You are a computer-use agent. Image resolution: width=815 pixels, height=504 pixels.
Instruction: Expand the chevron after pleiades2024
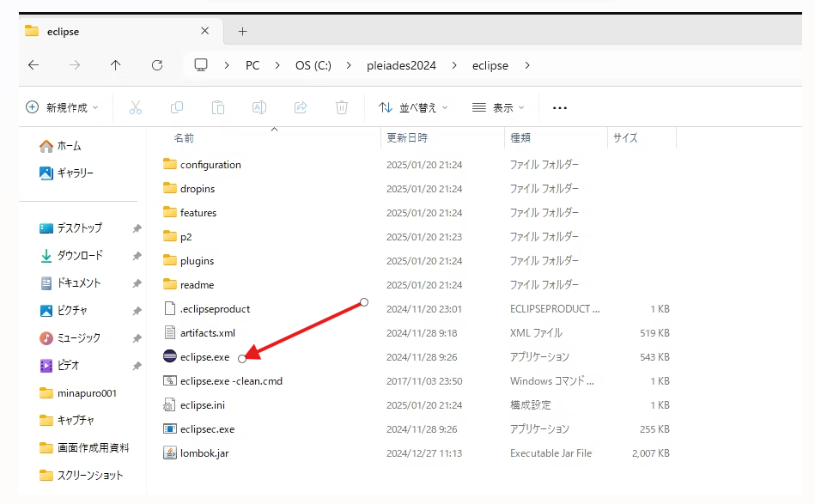pyautogui.click(x=454, y=65)
